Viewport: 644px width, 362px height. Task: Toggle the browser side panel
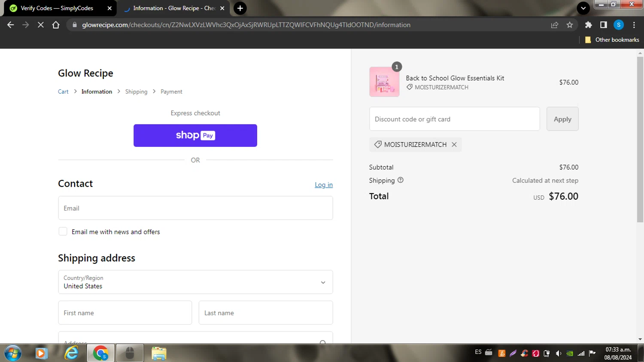point(604,25)
